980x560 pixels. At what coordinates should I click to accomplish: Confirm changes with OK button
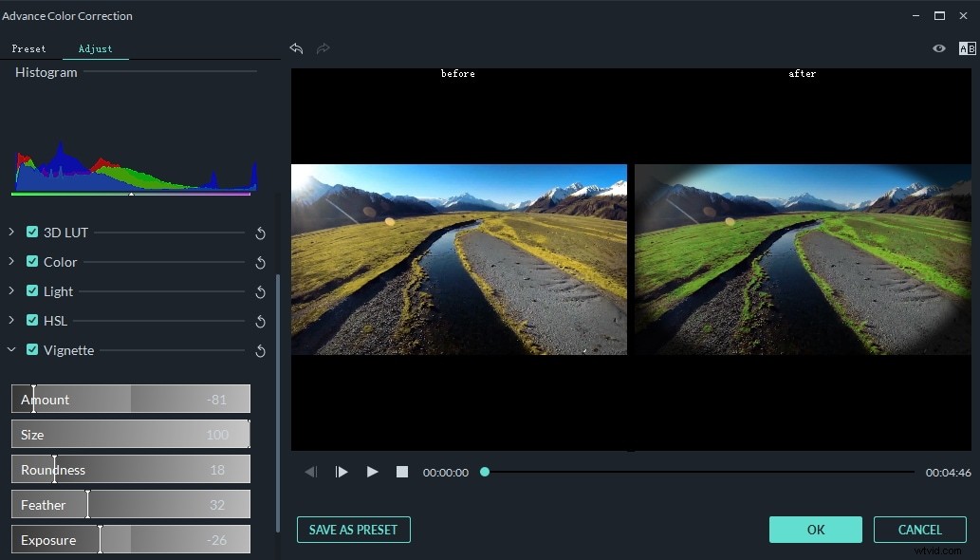tap(815, 530)
